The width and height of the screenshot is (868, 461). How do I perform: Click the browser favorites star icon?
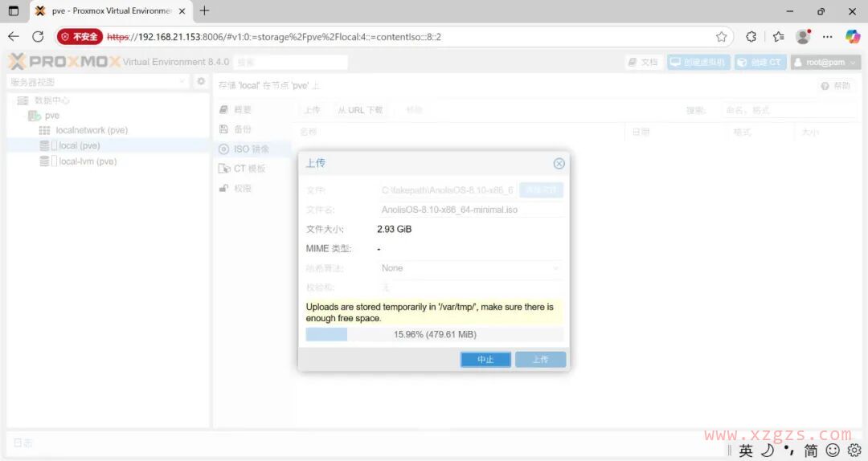(x=721, y=36)
